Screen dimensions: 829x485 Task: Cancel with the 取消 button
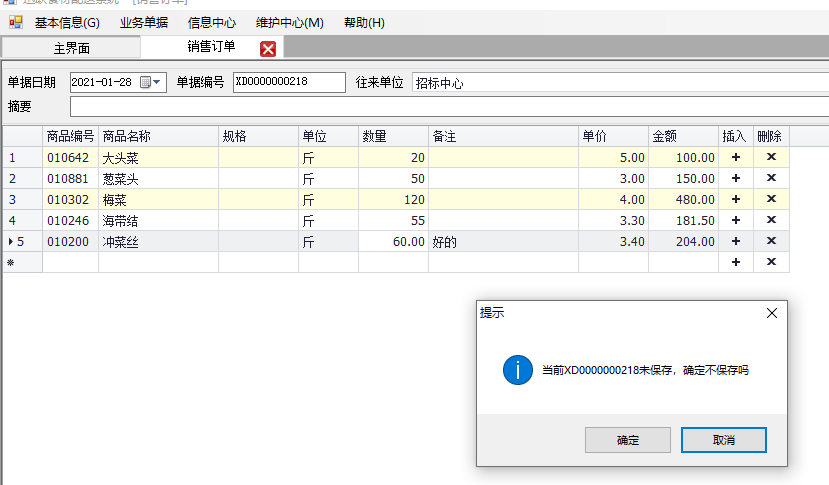click(724, 440)
